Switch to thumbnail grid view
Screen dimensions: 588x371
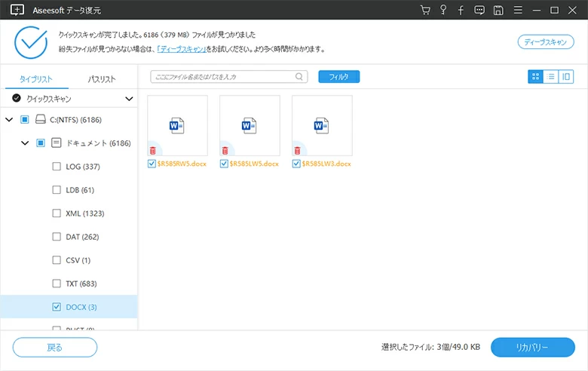click(535, 76)
